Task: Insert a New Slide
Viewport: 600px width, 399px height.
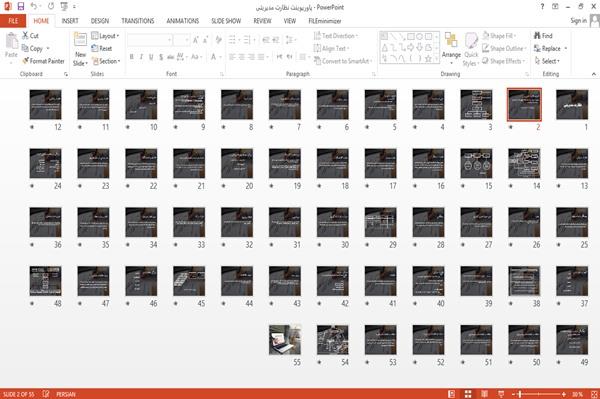Action: pos(80,50)
